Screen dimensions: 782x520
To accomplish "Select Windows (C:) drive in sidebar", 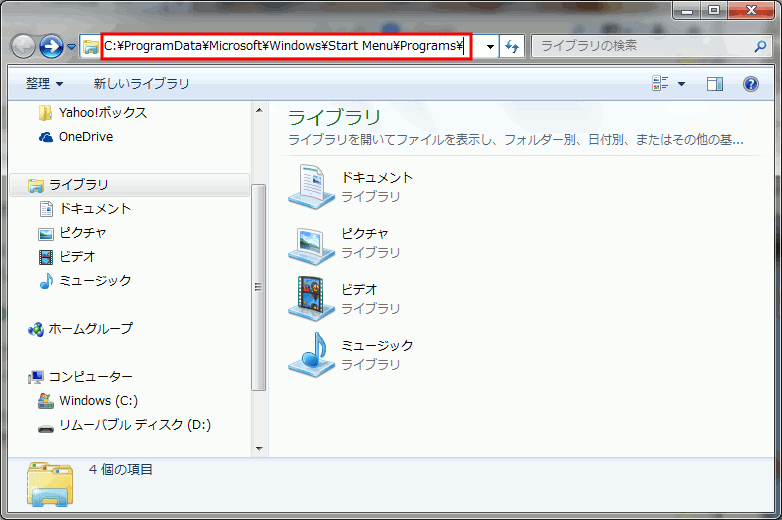I will 97,401.
